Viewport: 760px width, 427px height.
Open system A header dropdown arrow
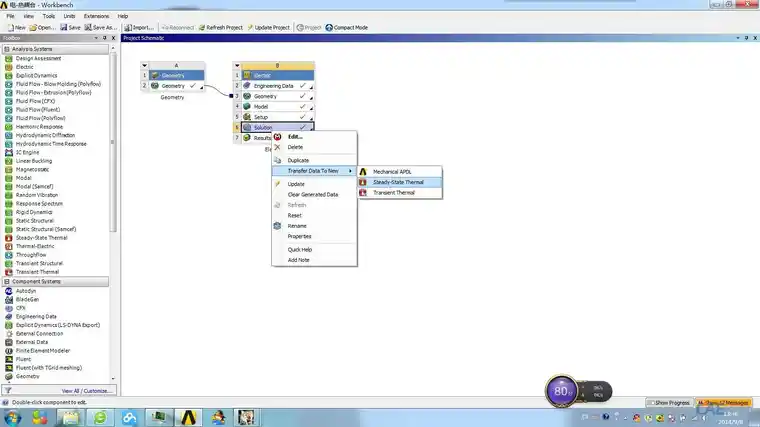click(x=144, y=65)
